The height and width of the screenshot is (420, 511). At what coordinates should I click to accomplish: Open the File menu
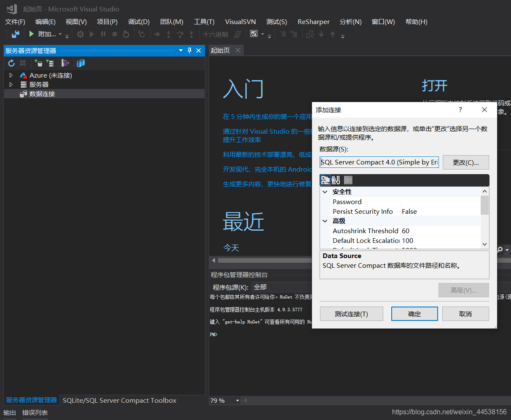pos(15,22)
